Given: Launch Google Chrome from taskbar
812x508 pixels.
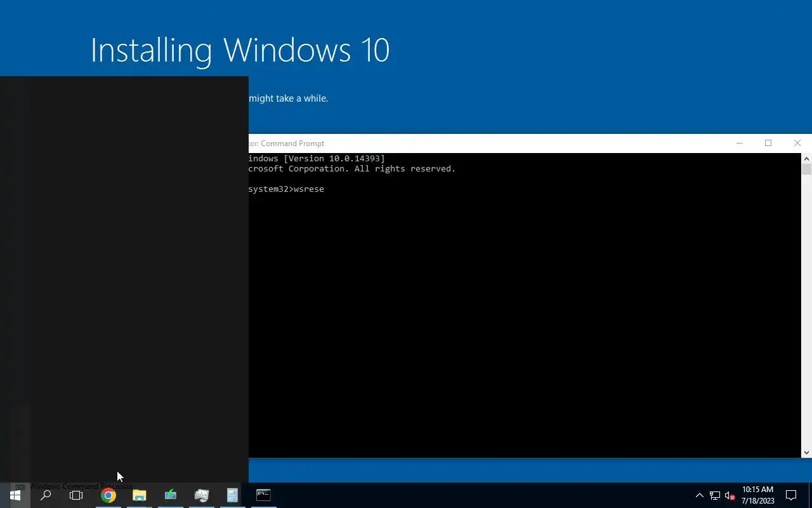Looking at the screenshot, I should pyautogui.click(x=108, y=495).
